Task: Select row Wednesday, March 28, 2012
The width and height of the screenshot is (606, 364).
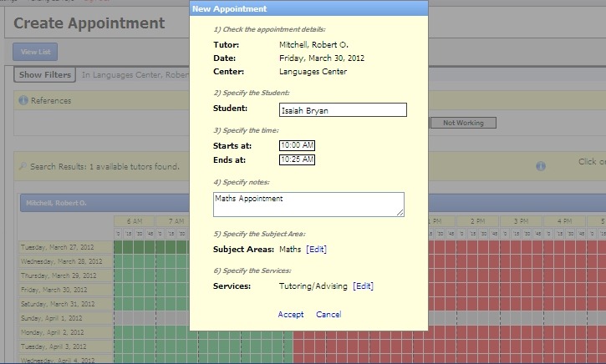Action: coord(65,261)
